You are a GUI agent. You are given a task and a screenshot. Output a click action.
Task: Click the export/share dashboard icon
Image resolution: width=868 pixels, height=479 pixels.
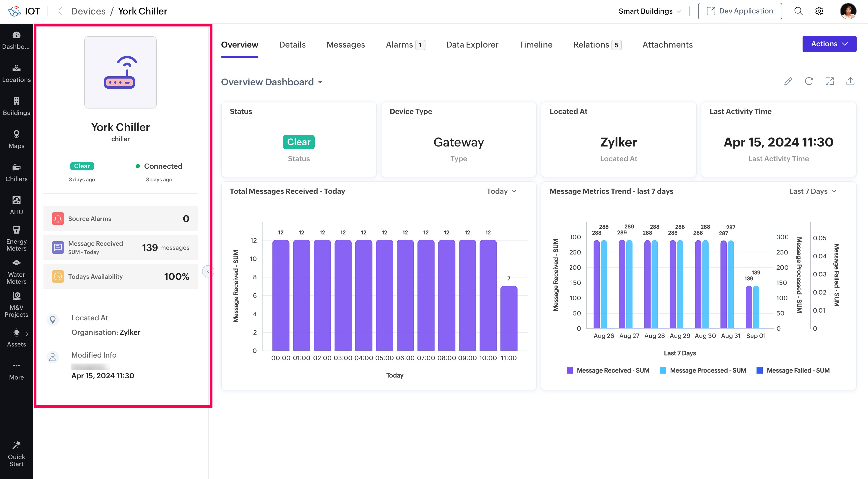[850, 81]
